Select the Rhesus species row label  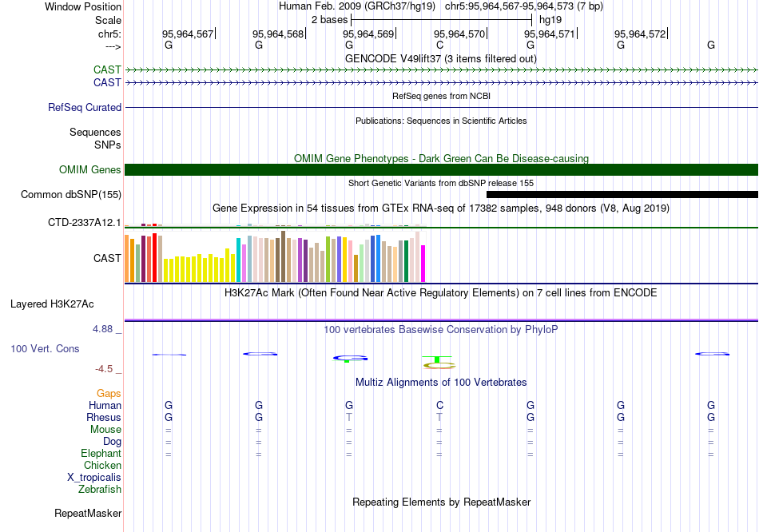click(104, 417)
